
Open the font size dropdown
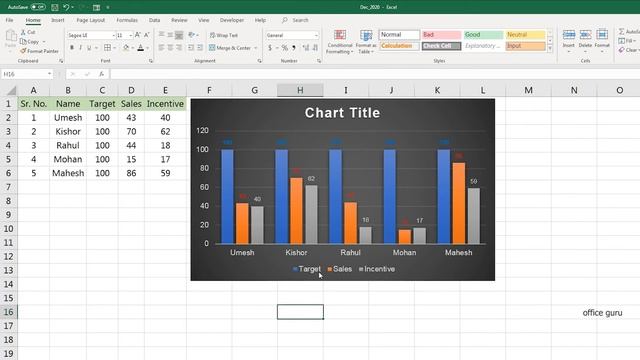tap(130, 36)
